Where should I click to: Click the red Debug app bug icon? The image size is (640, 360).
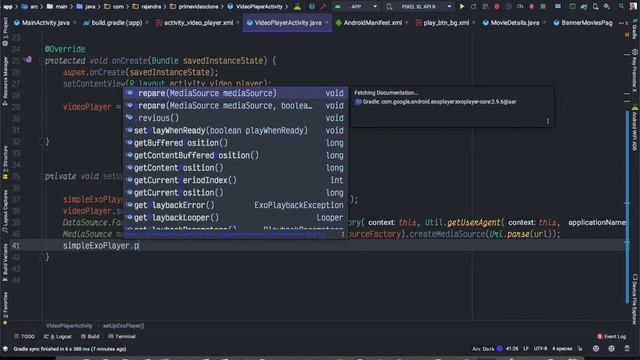click(x=497, y=7)
